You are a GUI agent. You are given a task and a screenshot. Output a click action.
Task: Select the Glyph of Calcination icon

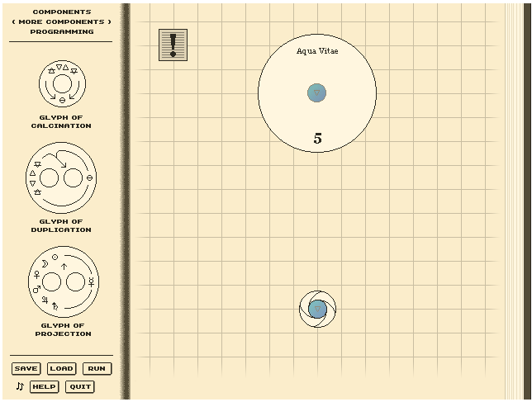point(62,83)
